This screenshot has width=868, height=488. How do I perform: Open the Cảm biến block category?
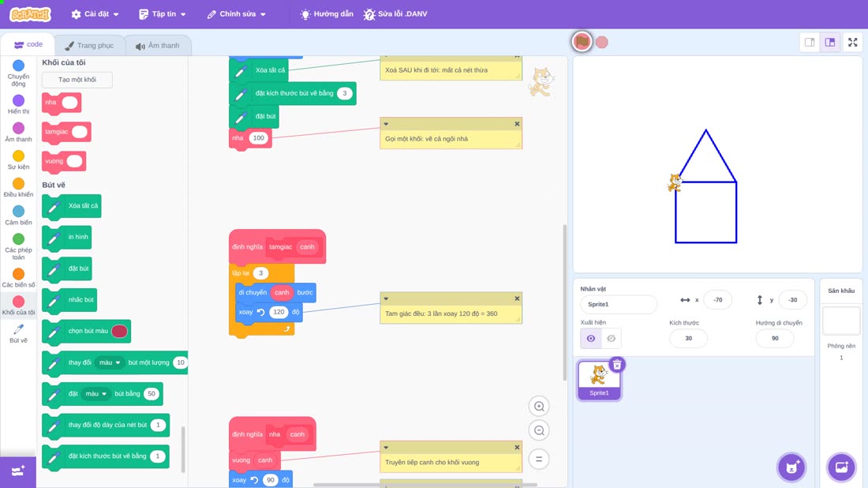pyautogui.click(x=18, y=215)
